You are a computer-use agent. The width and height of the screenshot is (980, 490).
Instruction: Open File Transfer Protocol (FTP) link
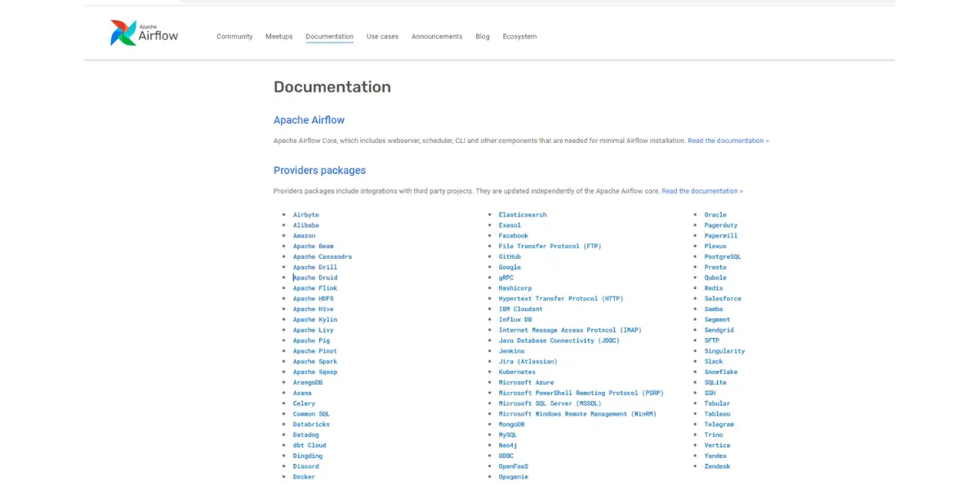(x=550, y=247)
